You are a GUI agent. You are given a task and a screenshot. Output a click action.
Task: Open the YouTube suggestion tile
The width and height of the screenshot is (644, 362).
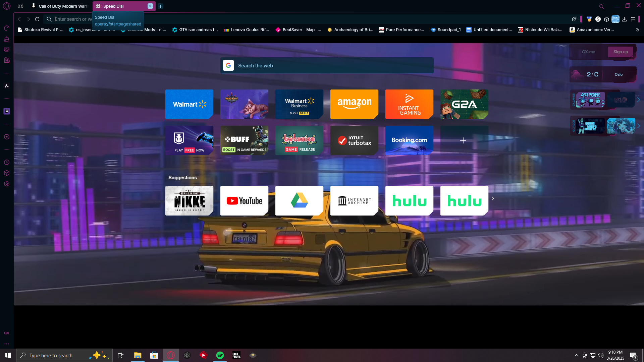click(x=244, y=201)
